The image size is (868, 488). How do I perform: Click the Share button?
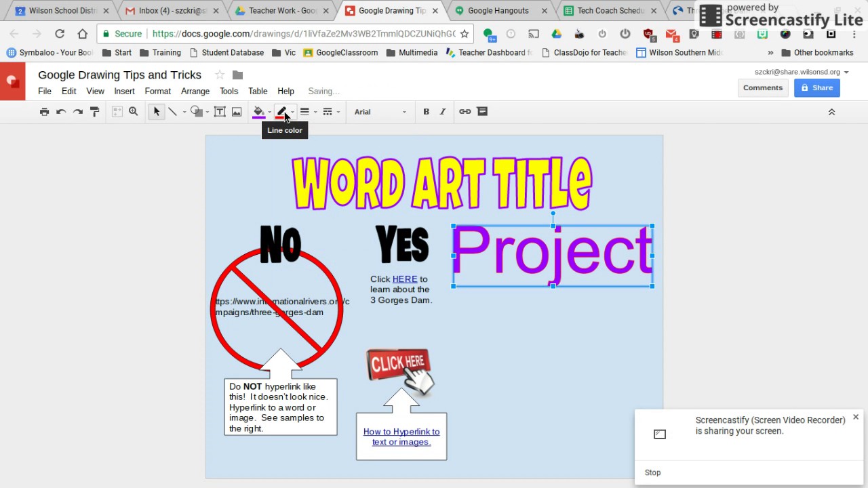coord(816,87)
